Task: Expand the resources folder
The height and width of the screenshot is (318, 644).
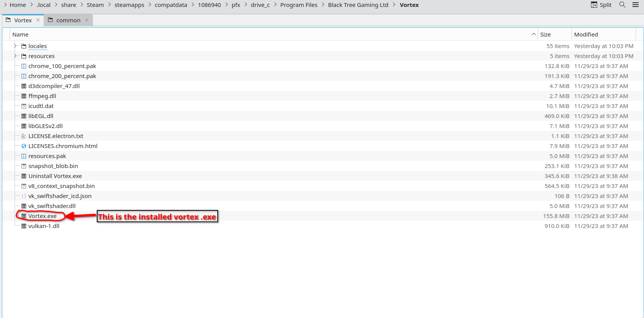Action: tap(15, 56)
